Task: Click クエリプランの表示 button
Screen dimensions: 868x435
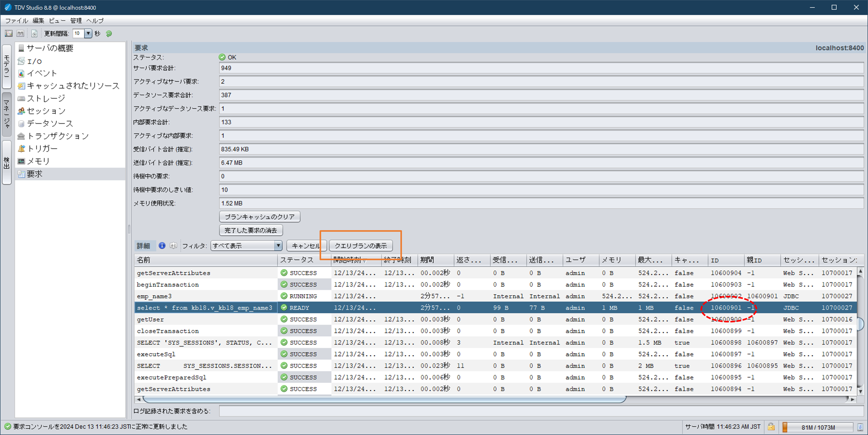Action: (x=360, y=246)
